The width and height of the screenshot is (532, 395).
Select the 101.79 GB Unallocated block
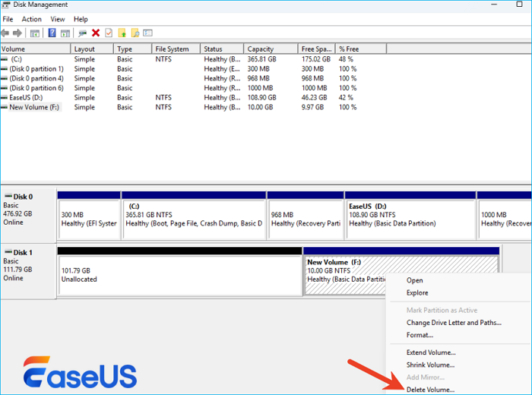click(x=180, y=272)
